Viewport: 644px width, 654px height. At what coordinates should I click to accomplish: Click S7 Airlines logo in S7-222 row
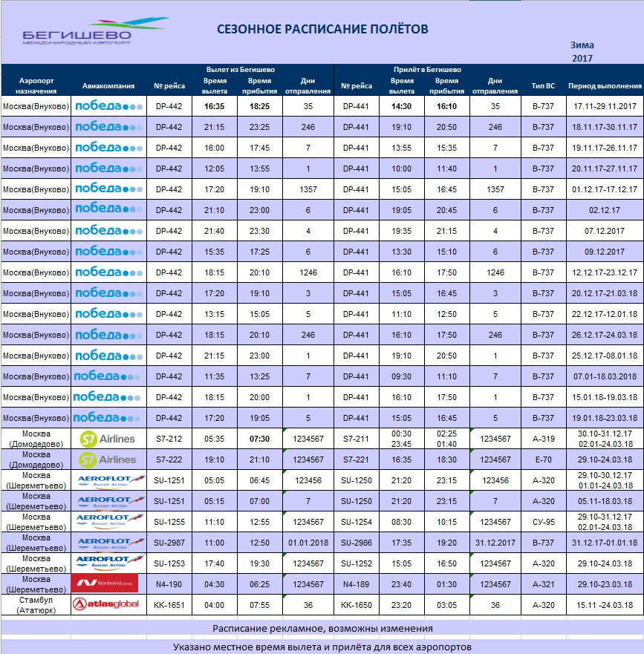(108, 460)
